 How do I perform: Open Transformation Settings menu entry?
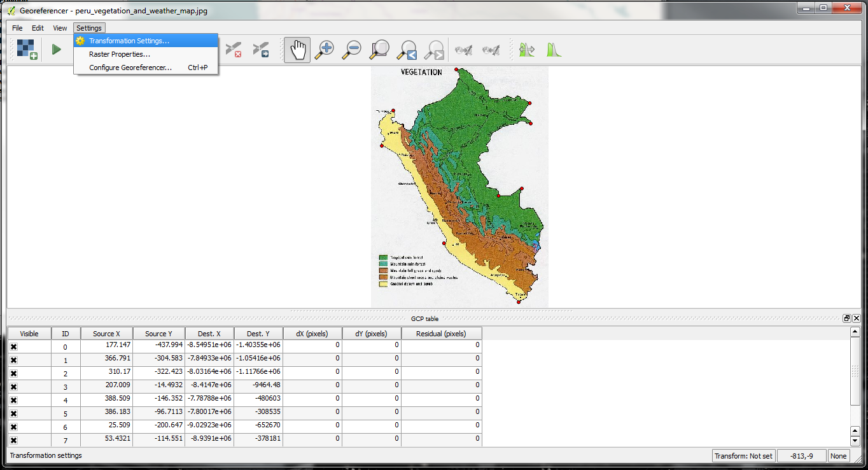129,41
